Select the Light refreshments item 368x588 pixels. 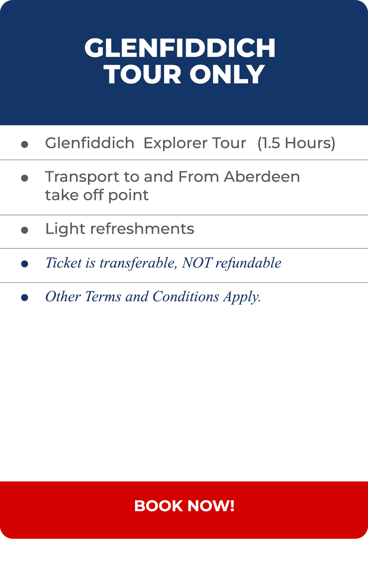tap(120, 229)
